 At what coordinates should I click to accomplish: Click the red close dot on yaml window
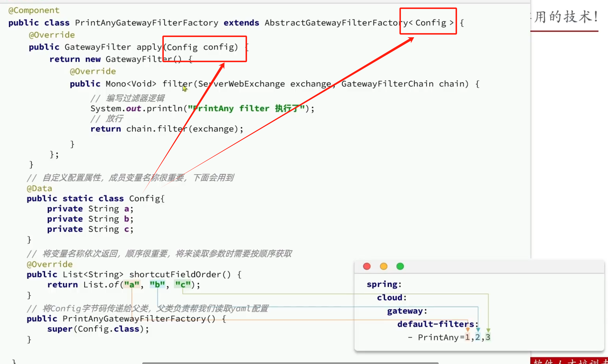[367, 266]
